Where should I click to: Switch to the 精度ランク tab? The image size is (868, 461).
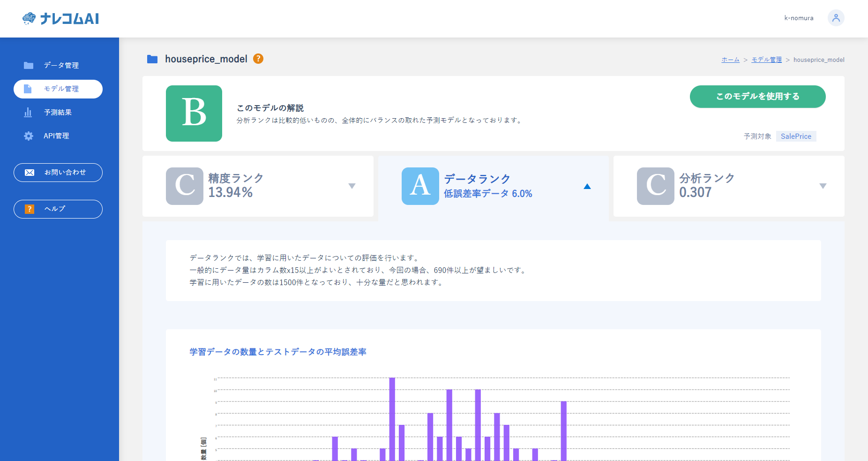click(x=258, y=186)
